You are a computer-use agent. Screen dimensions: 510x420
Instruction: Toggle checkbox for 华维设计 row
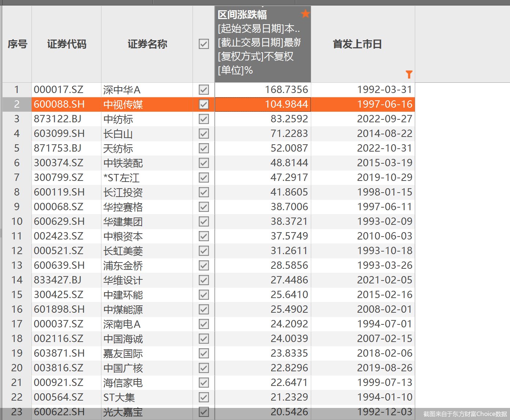[x=204, y=280]
